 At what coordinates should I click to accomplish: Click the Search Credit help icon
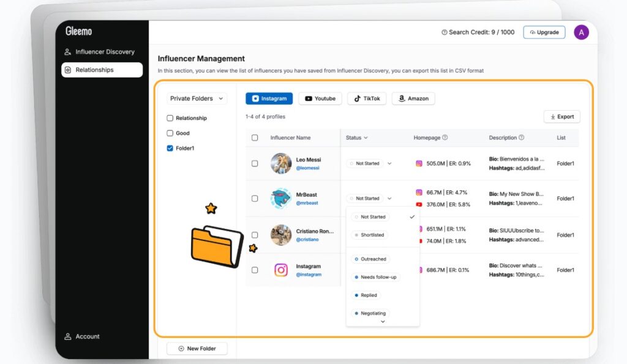(445, 32)
